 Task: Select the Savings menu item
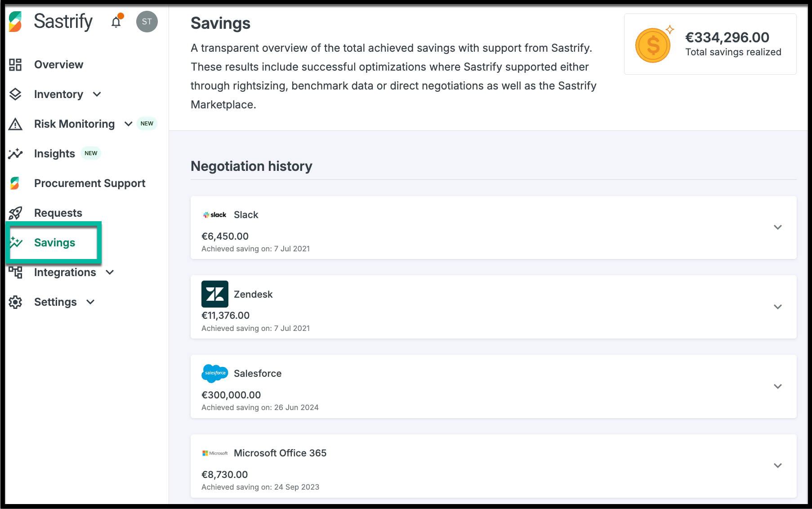(54, 243)
